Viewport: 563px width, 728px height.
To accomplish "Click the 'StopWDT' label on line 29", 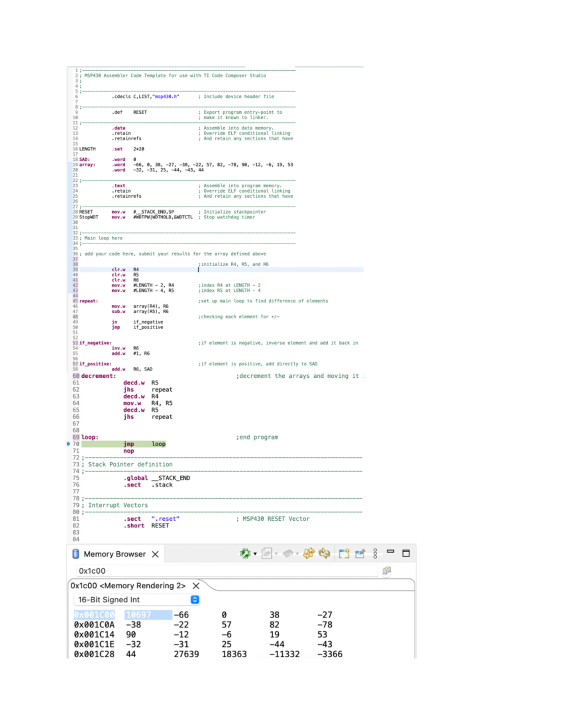I will (89, 217).
